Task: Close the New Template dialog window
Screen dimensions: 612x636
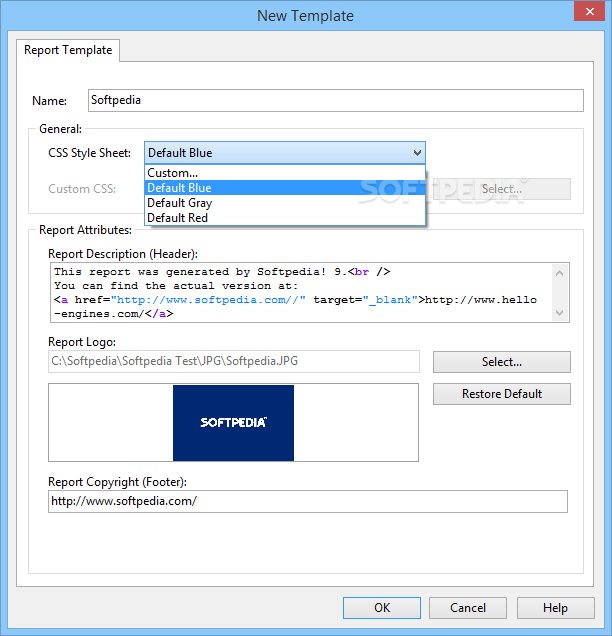Action: pyautogui.click(x=590, y=12)
